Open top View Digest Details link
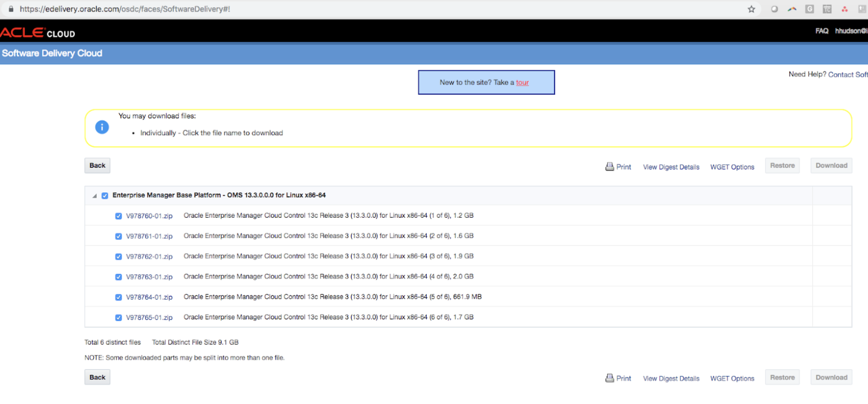 pyautogui.click(x=671, y=167)
